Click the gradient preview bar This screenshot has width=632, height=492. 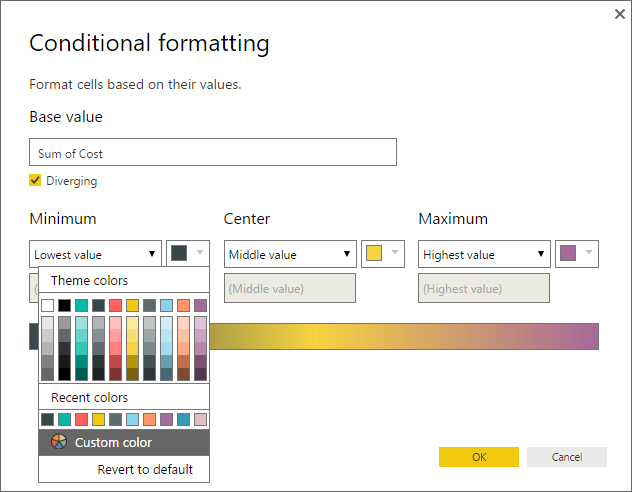click(400, 336)
